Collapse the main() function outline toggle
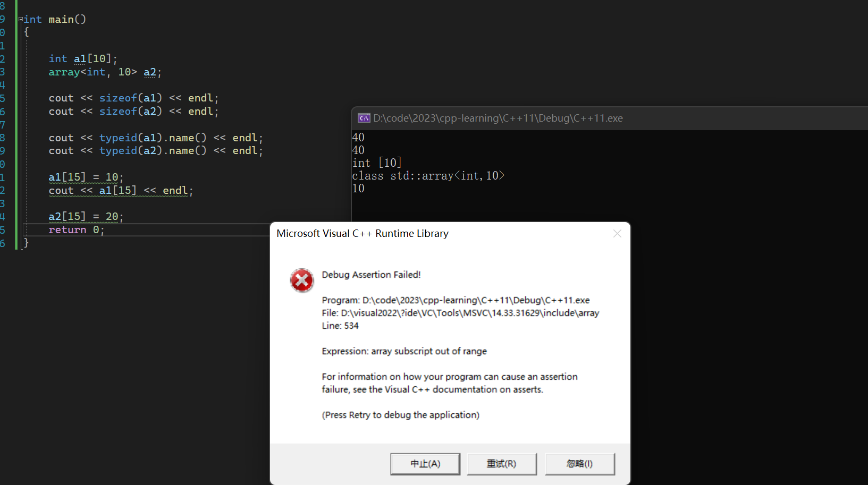 [21, 19]
